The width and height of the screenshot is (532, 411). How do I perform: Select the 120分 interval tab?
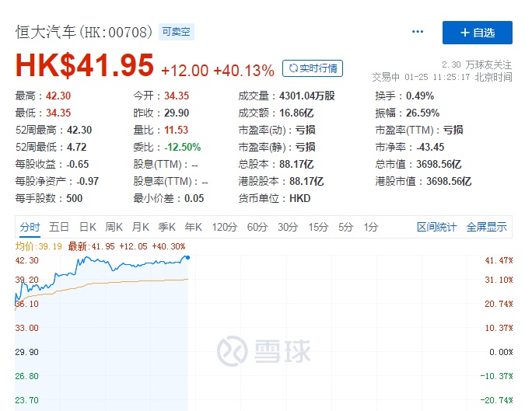pos(224,227)
